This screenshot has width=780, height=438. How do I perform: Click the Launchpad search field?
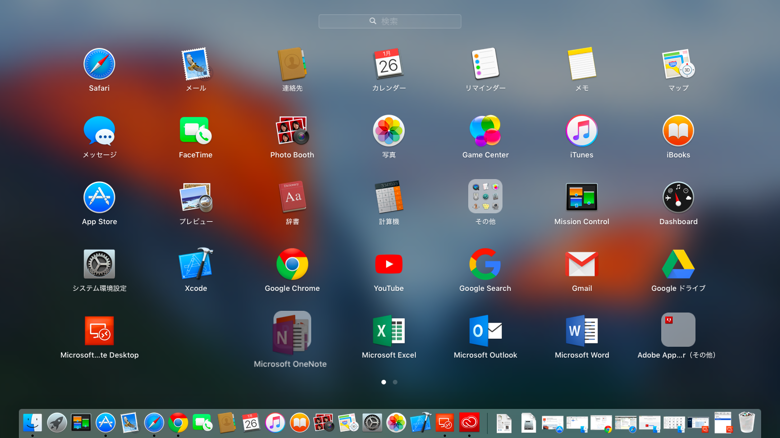(390, 21)
